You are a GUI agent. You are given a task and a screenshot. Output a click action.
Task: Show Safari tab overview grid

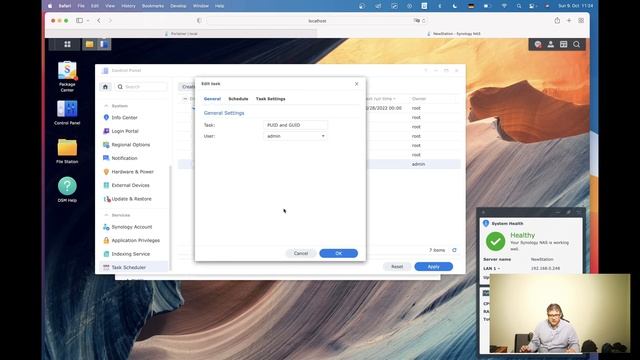point(581,20)
